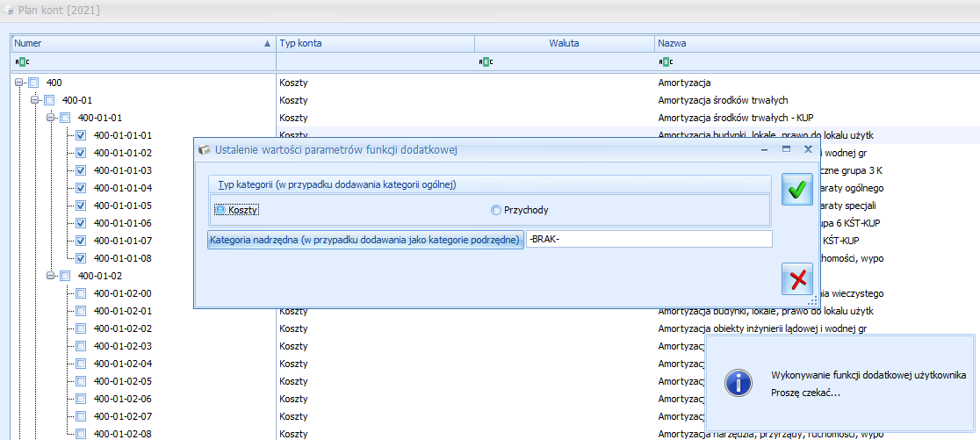Viewport: 980px width, 440px height.
Task: Uncheck the checkbox for account 400-01-01-06
Action: 81,222
